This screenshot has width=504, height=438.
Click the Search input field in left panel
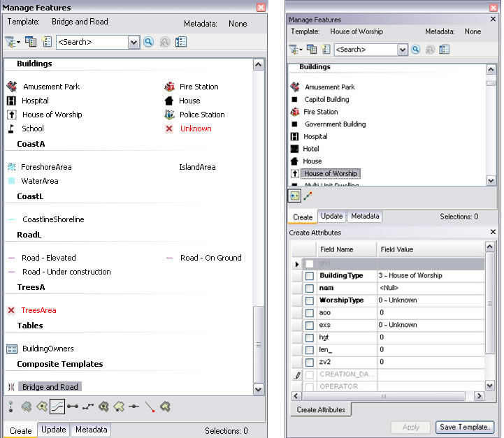point(92,42)
